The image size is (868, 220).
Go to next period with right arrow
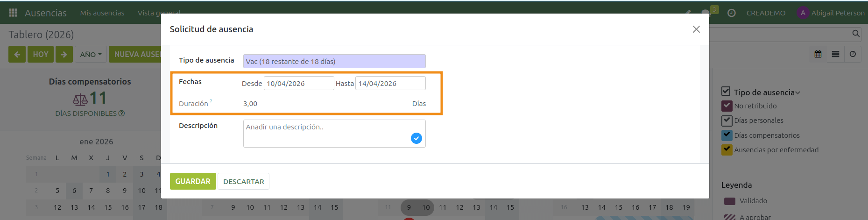pos(64,54)
